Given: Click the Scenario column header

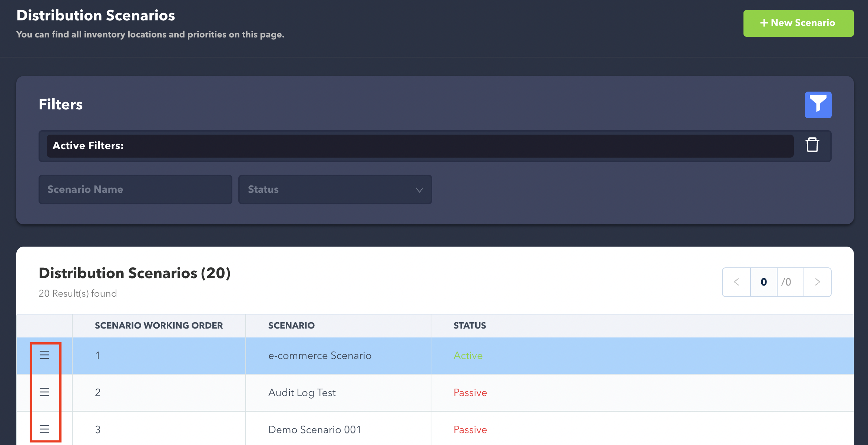Looking at the screenshot, I should [291, 326].
